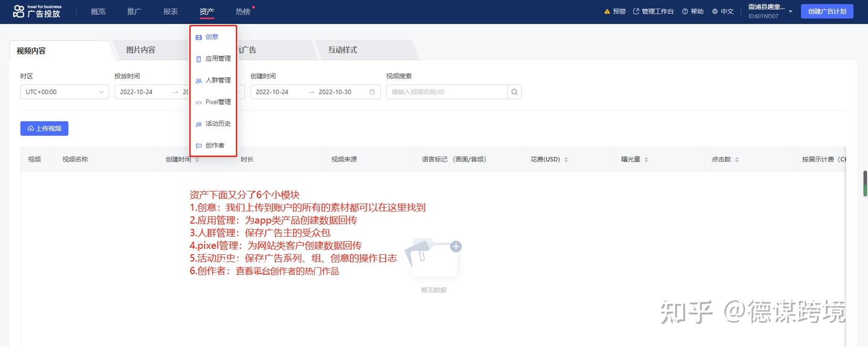Open 应用管理 from the assets menu

(214, 58)
